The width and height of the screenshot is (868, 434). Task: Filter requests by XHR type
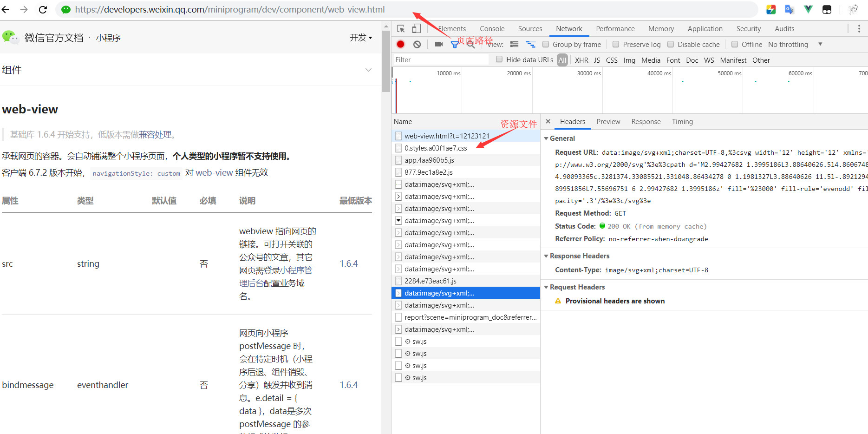[x=581, y=60]
